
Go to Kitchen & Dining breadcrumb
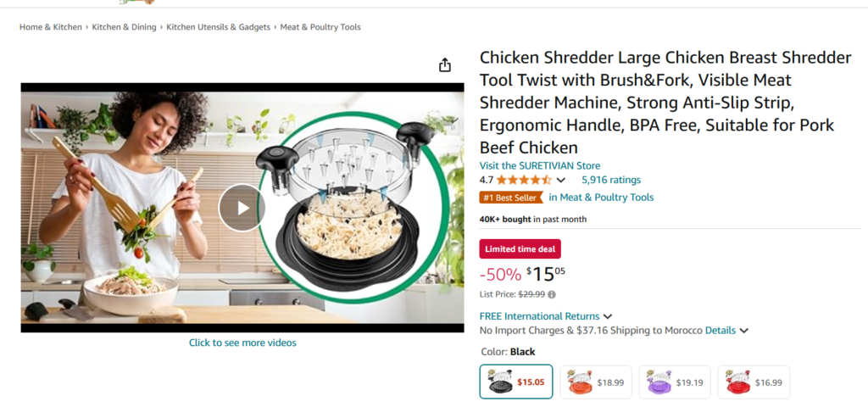[x=124, y=27]
